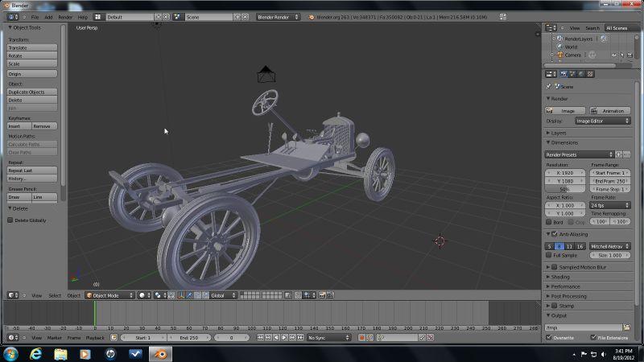Open the Image Editor display dropdown
Image resolution: width=644 pixels, height=362 pixels.
pyautogui.click(x=602, y=121)
